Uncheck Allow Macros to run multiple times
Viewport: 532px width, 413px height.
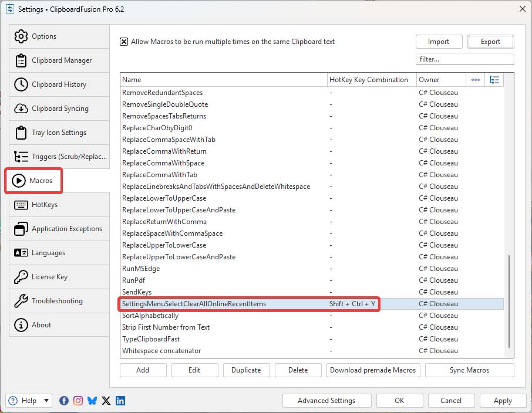click(124, 42)
